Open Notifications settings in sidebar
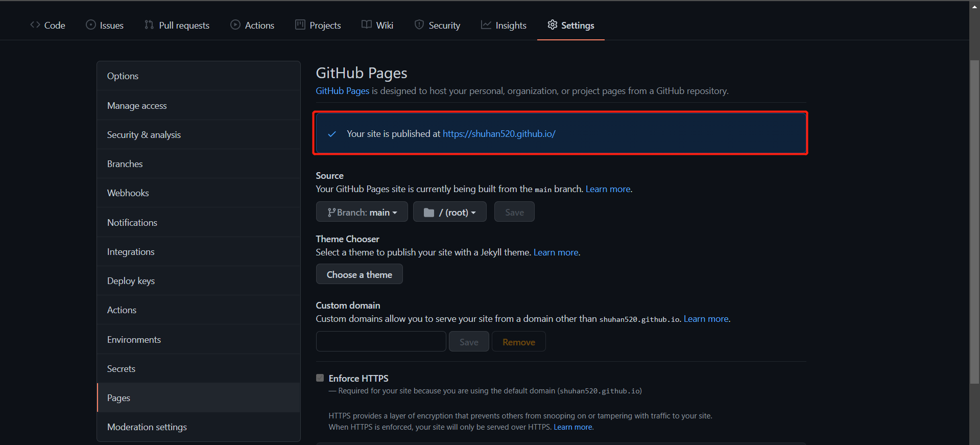This screenshot has width=980, height=445. [x=199, y=222]
